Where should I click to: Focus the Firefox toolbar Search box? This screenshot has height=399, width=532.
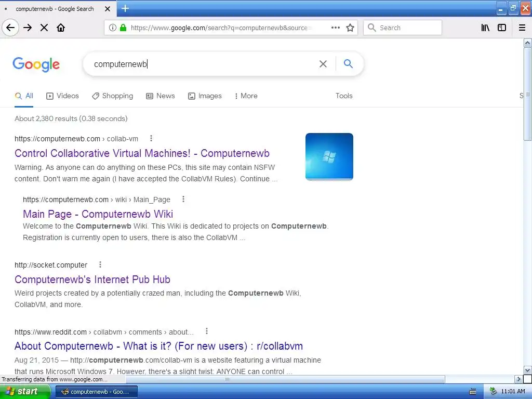[403, 28]
